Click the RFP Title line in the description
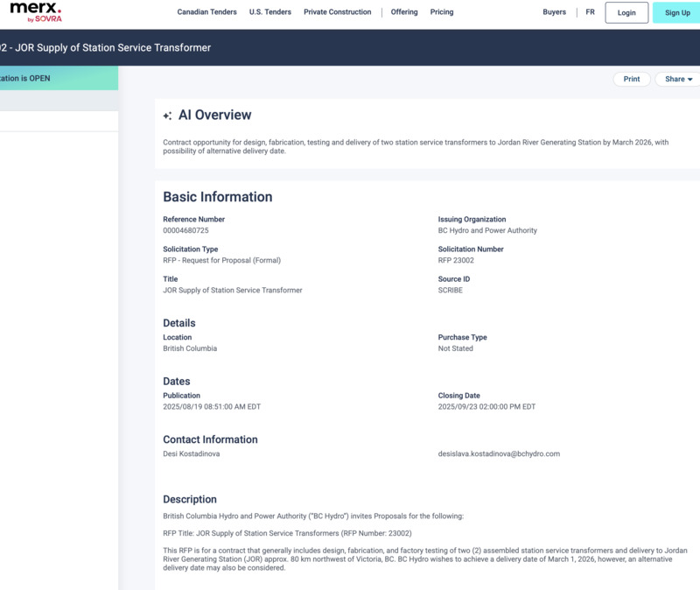This screenshot has height=590, width=700. tap(287, 533)
